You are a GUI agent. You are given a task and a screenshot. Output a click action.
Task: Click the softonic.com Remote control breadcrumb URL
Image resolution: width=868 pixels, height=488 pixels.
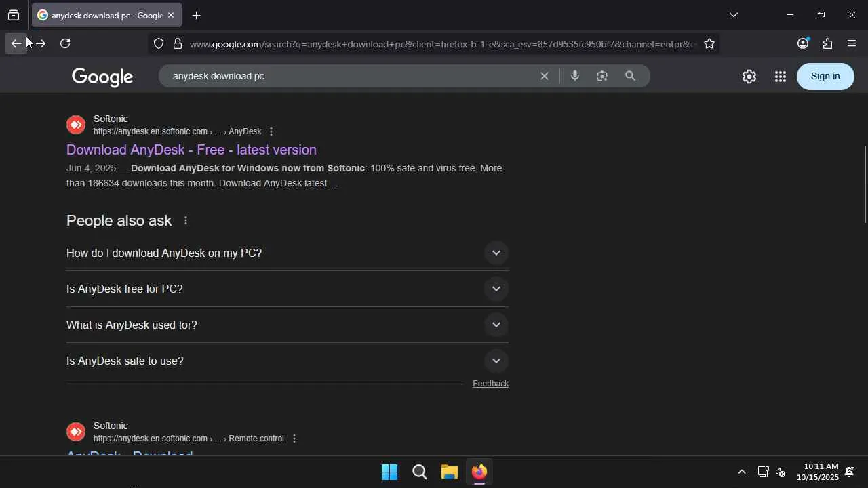tap(189, 439)
